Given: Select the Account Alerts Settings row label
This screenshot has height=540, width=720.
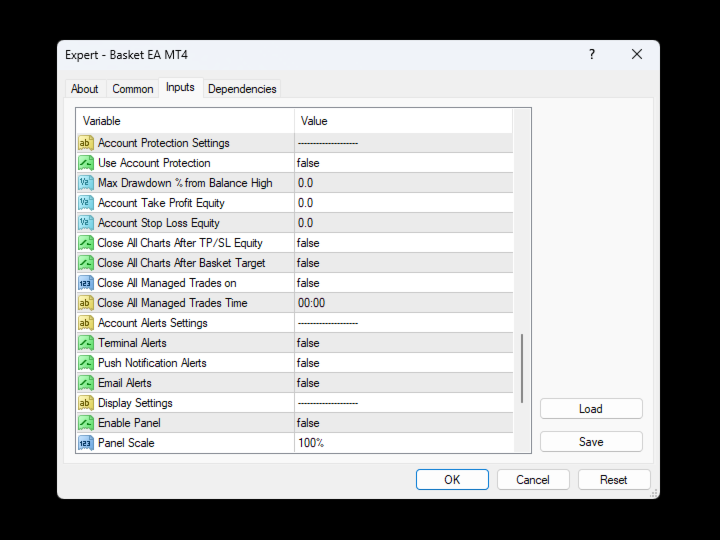Looking at the screenshot, I should coord(152,323).
